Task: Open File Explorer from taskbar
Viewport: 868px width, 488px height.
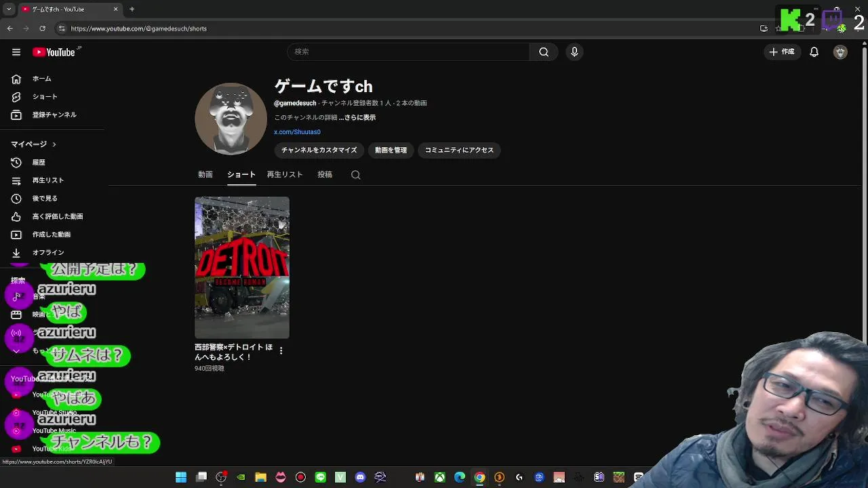Action: pos(260,478)
